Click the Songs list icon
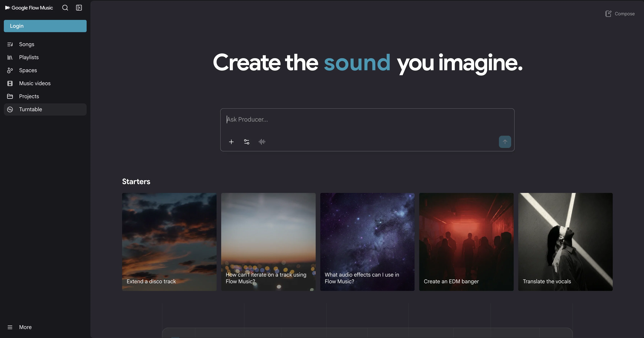Viewport: 644px width, 338px height. tap(10, 44)
